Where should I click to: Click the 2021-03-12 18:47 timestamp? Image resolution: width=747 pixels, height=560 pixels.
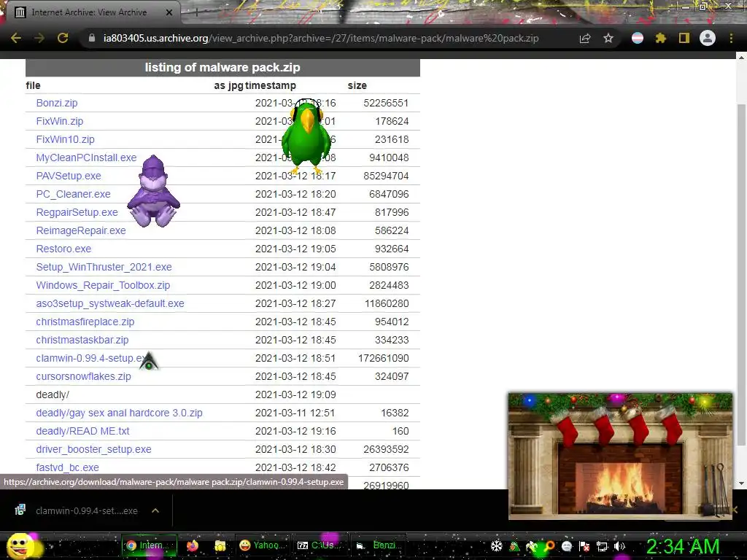pyautogui.click(x=295, y=212)
